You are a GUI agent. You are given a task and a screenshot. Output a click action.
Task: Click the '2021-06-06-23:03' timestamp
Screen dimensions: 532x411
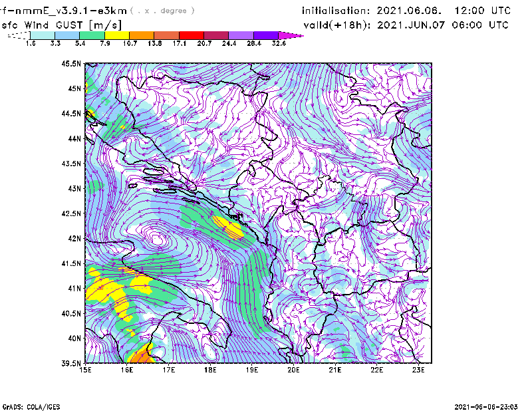point(486,407)
